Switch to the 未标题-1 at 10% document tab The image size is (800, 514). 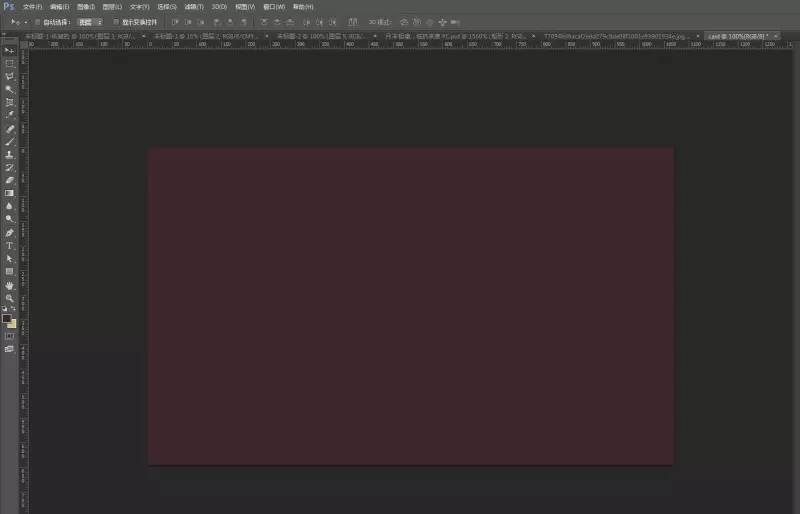click(x=206, y=36)
